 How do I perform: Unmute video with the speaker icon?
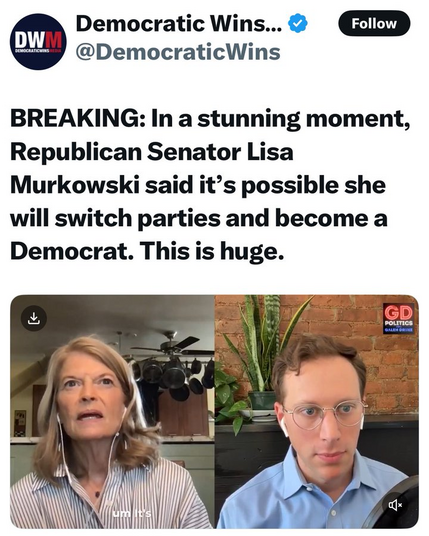396,505
